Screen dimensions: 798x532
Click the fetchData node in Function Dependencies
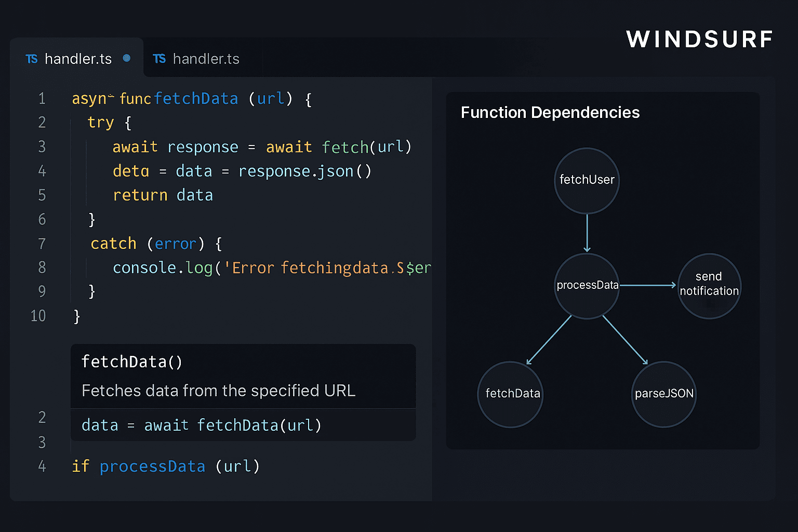point(511,394)
